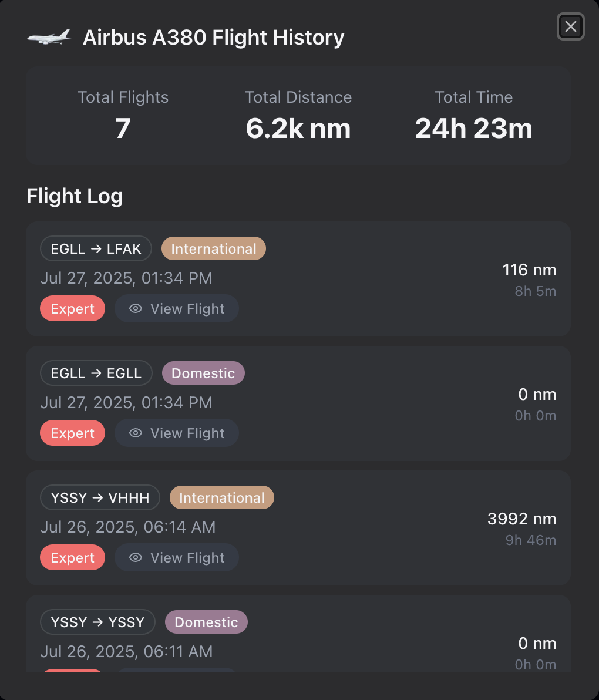This screenshot has width=599, height=700.
Task: Click International tag on YSSY to VHHH flight
Action: coord(221,498)
